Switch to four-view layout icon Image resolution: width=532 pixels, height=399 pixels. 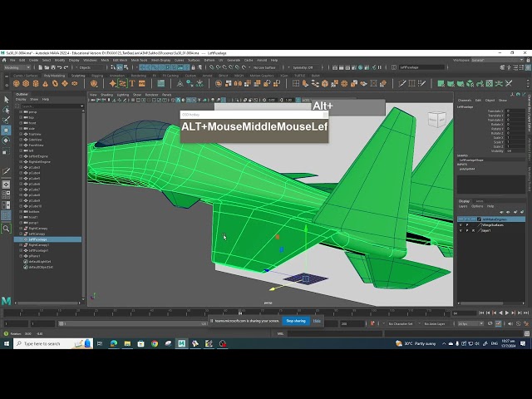pos(6,195)
